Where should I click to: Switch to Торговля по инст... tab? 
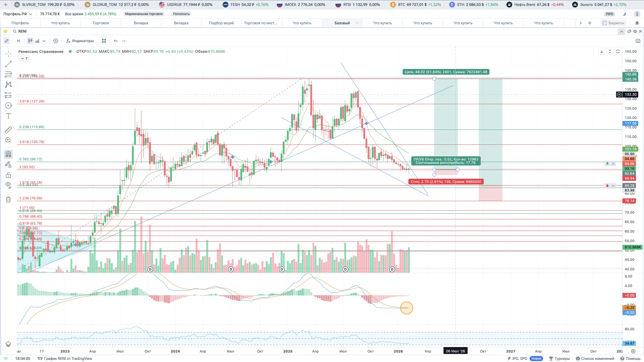[261, 23]
